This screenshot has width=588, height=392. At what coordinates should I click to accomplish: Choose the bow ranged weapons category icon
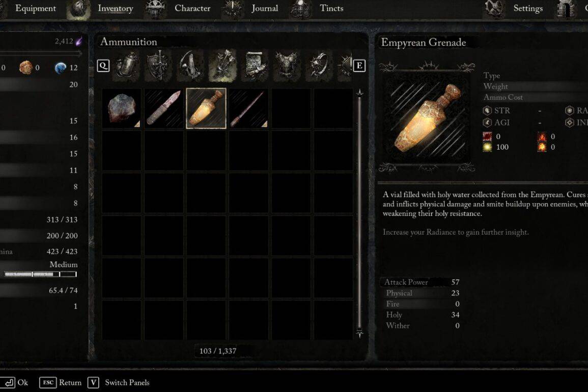click(x=191, y=66)
